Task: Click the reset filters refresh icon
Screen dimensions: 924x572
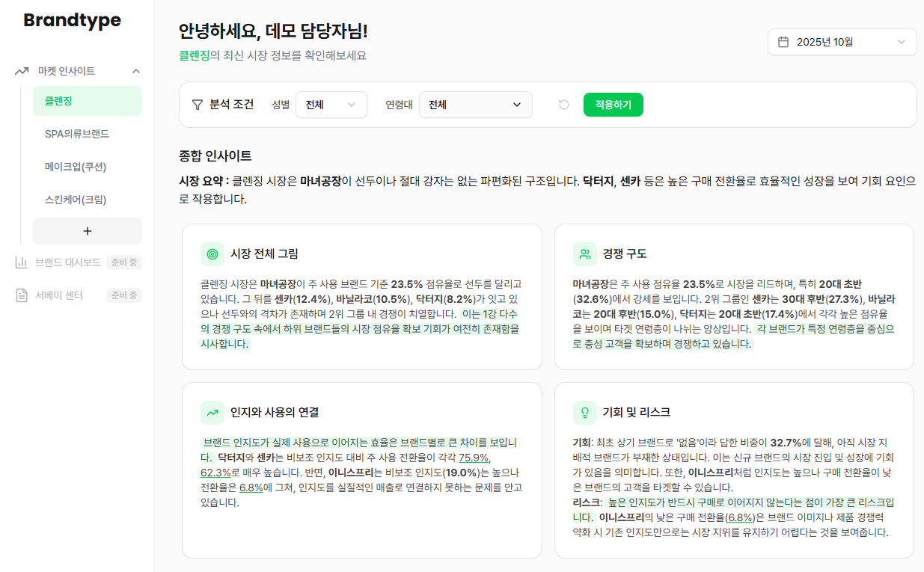Action: tap(564, 105)
